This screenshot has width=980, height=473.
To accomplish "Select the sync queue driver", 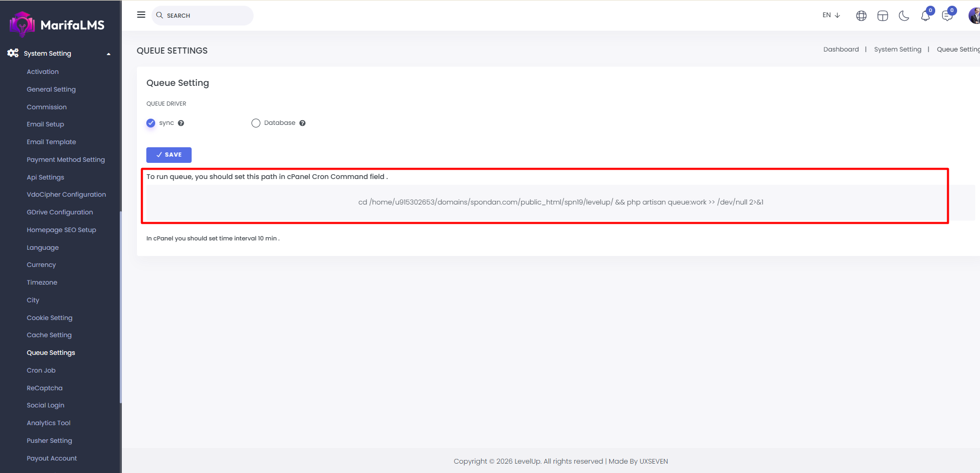I will [x=151, y=123].
